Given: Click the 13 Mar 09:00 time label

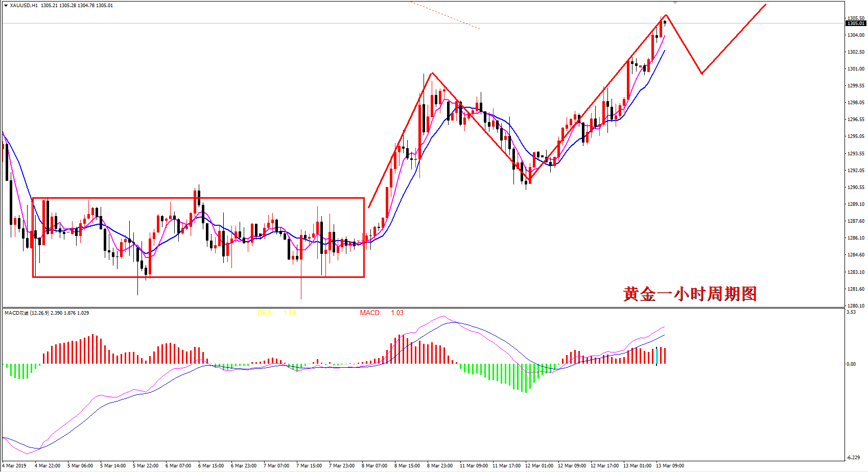Looking at the screenshot, I should 670,466.
